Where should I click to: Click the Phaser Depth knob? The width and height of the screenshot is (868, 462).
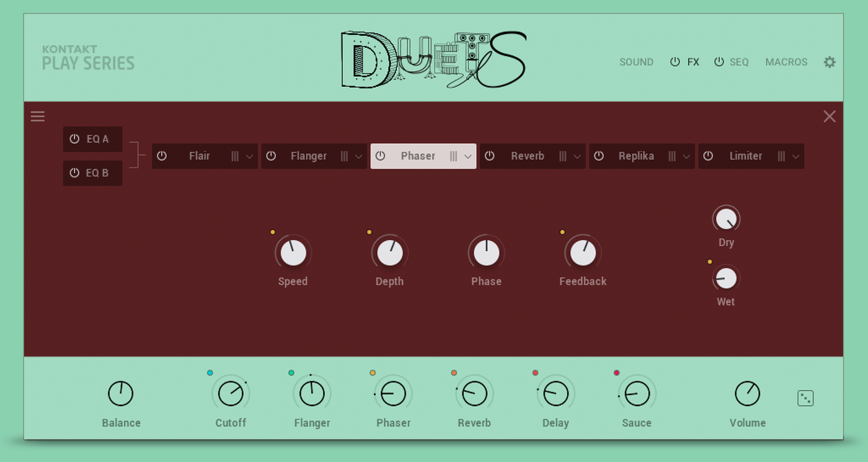[390, 253]
